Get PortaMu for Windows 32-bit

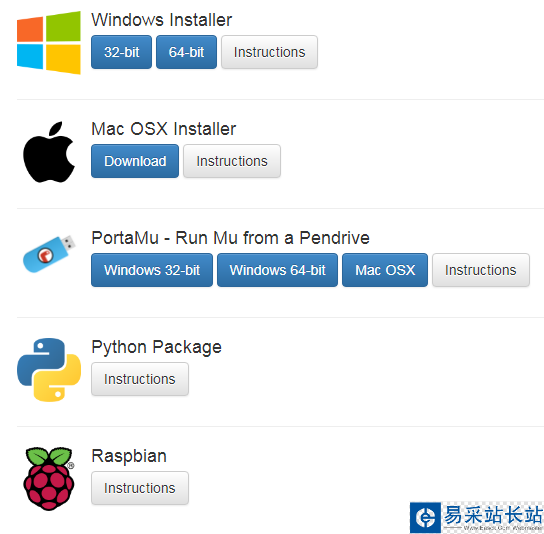click(152, 270)
